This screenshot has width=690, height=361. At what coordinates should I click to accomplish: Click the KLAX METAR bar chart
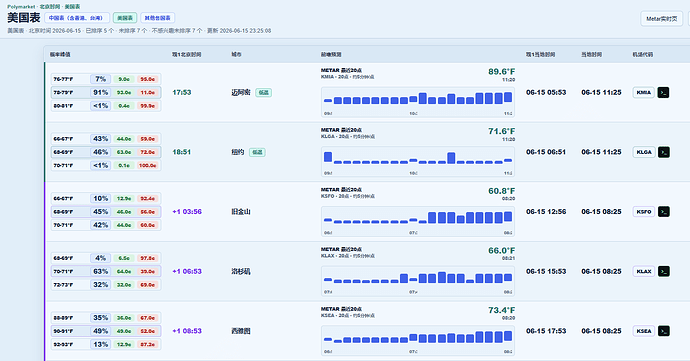418,281
